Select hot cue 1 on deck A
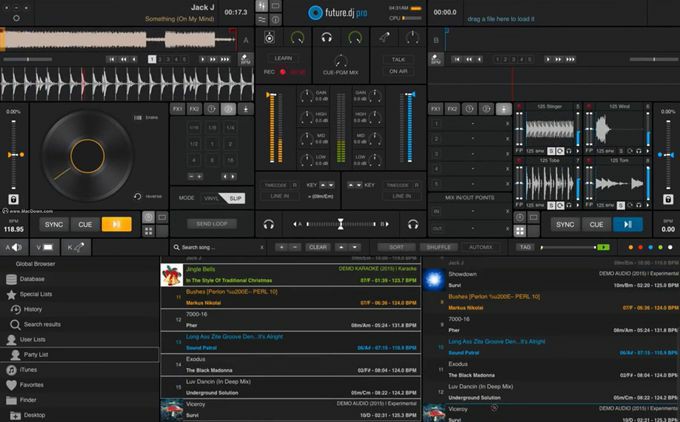The image size is (680, 422). tap(152, 59)
